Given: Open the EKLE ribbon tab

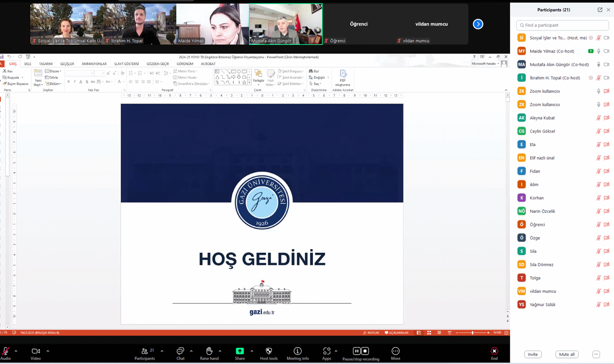Looking at the screenshot, I should click(x=28, y=64).
